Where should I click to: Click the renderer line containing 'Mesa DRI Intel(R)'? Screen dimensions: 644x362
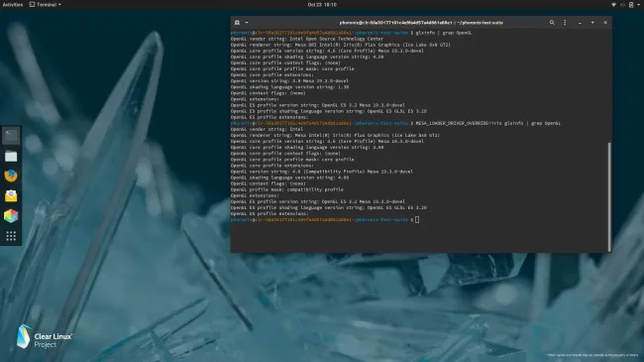click(340, 45)
